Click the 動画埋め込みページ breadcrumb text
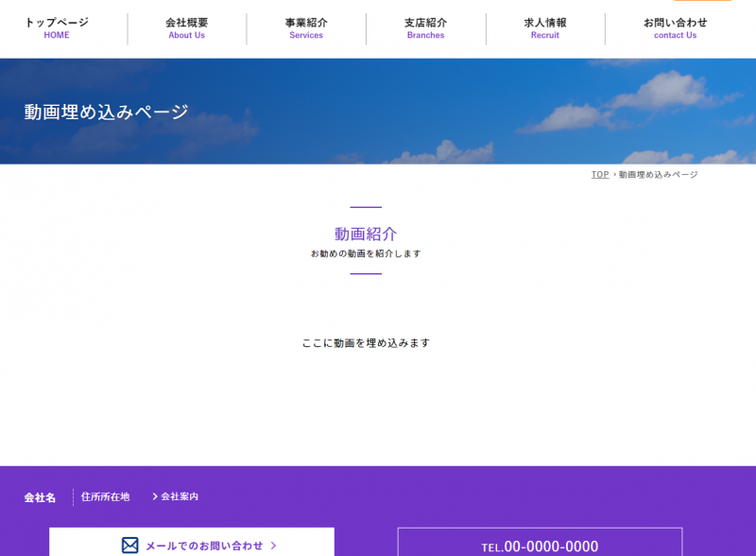Viewport: 756px width, 556px height. tap(659, 175)
